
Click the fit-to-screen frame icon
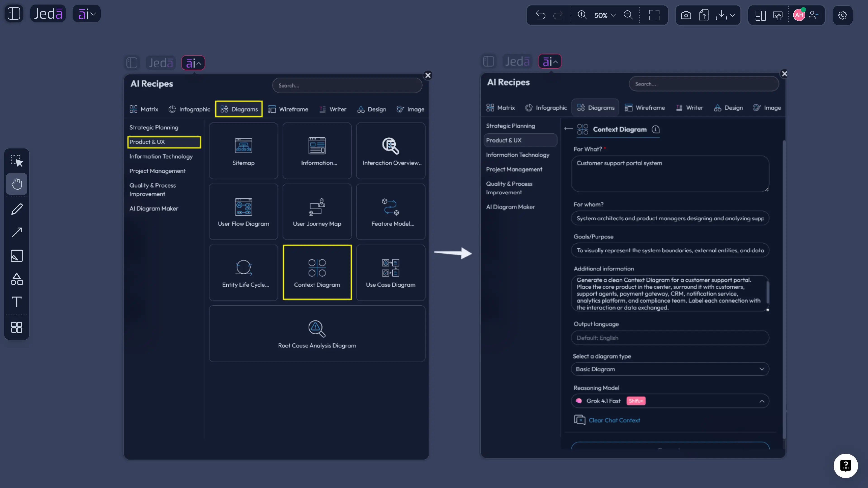coord(654,15)
